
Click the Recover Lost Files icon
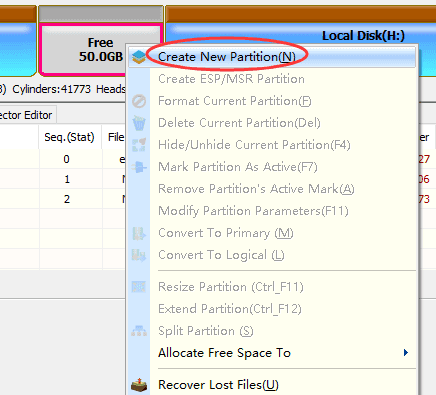tap(139, 385)
